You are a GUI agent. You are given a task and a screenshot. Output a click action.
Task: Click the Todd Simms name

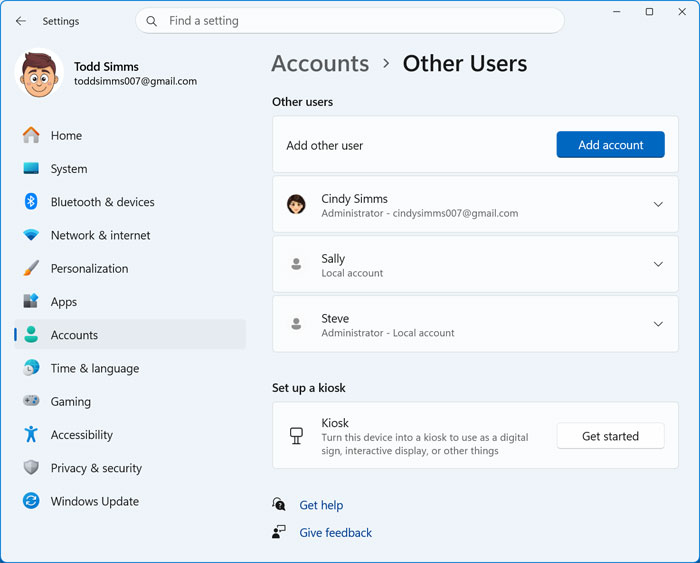[x=106, y=67]
